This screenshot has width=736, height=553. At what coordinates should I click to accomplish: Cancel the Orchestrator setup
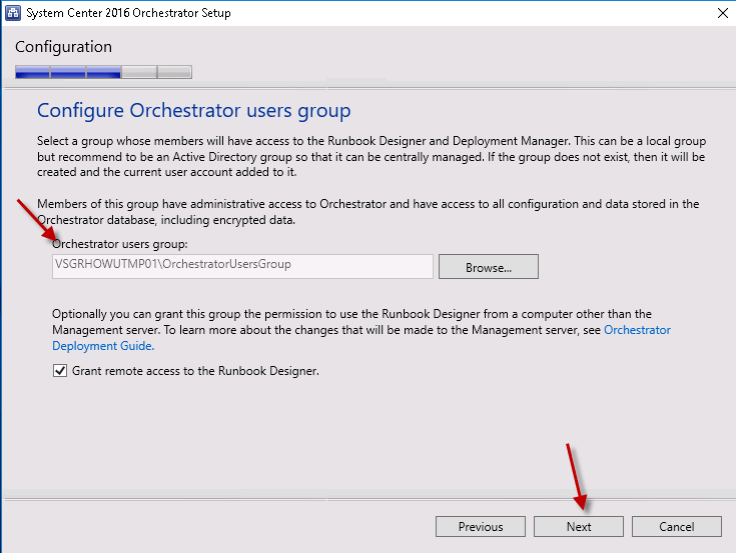676,527
